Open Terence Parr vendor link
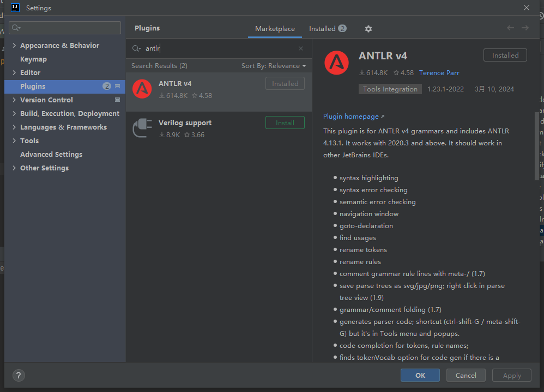 (439, 73)
